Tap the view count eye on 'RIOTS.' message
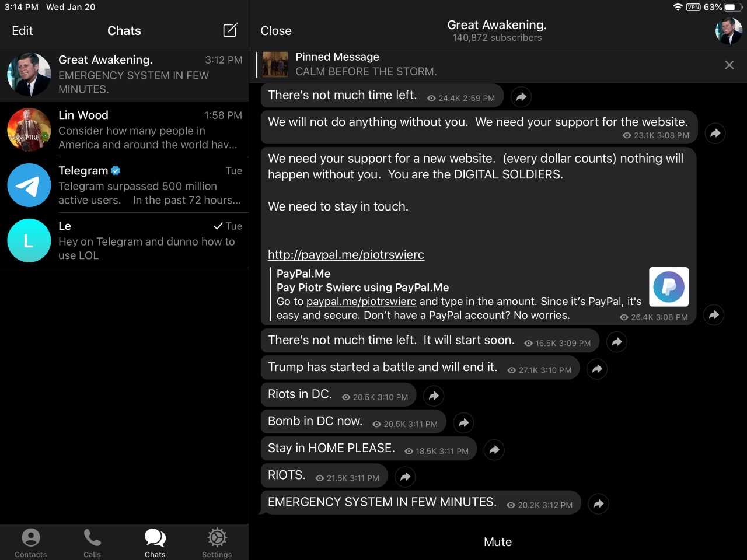 pos(320,478)
